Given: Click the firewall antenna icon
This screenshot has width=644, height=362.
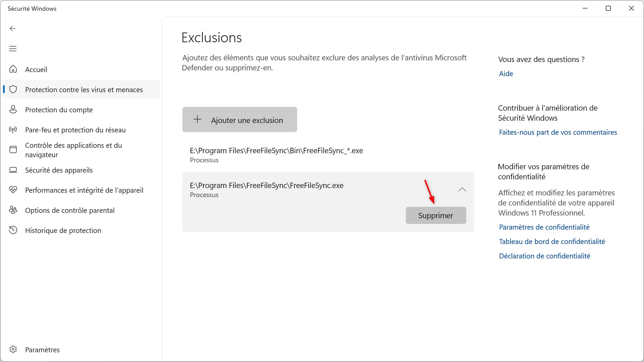Looking at the screenshot, I should click(13, 130).
